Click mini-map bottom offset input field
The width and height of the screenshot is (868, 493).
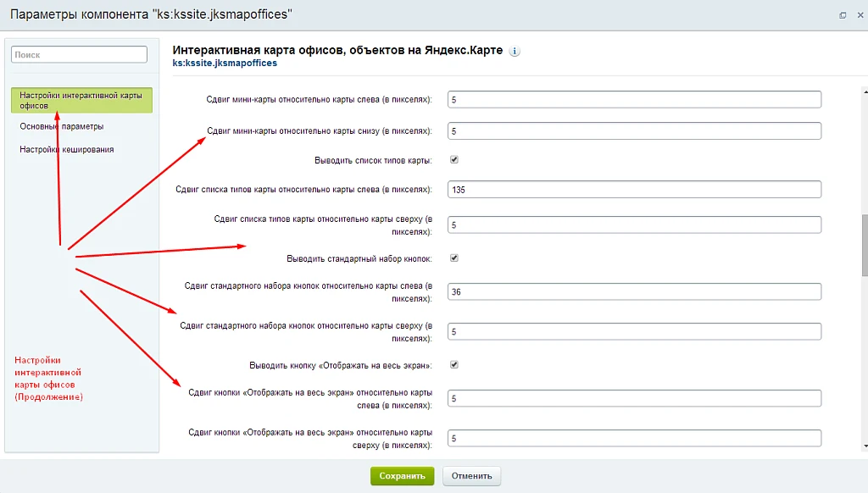coord(634,131)
